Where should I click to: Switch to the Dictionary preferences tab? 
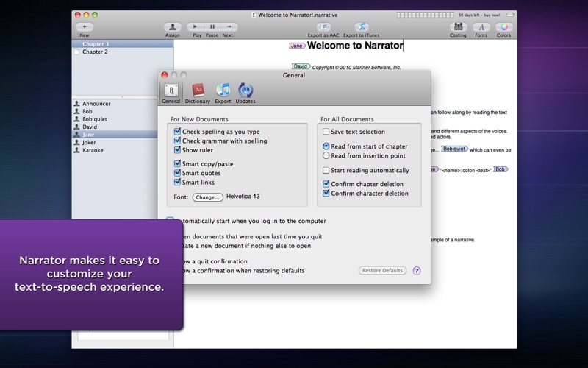point(198,93)
